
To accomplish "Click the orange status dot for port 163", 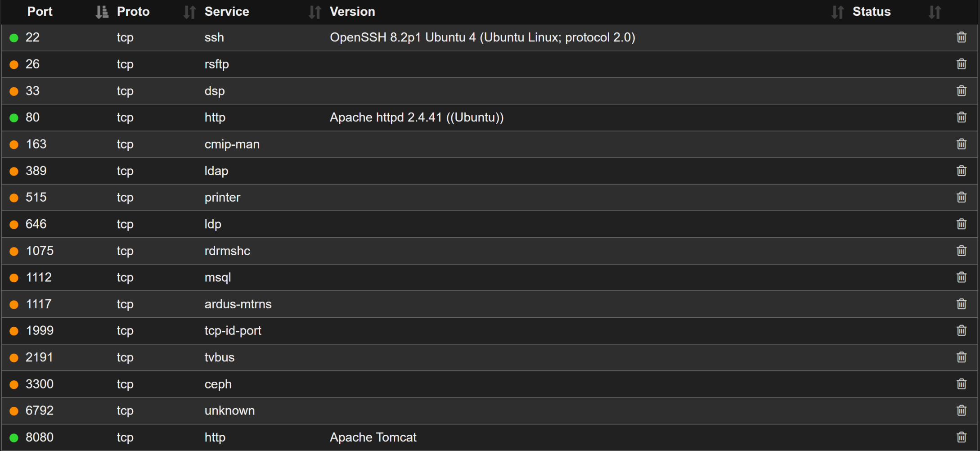I will point(14,144).
